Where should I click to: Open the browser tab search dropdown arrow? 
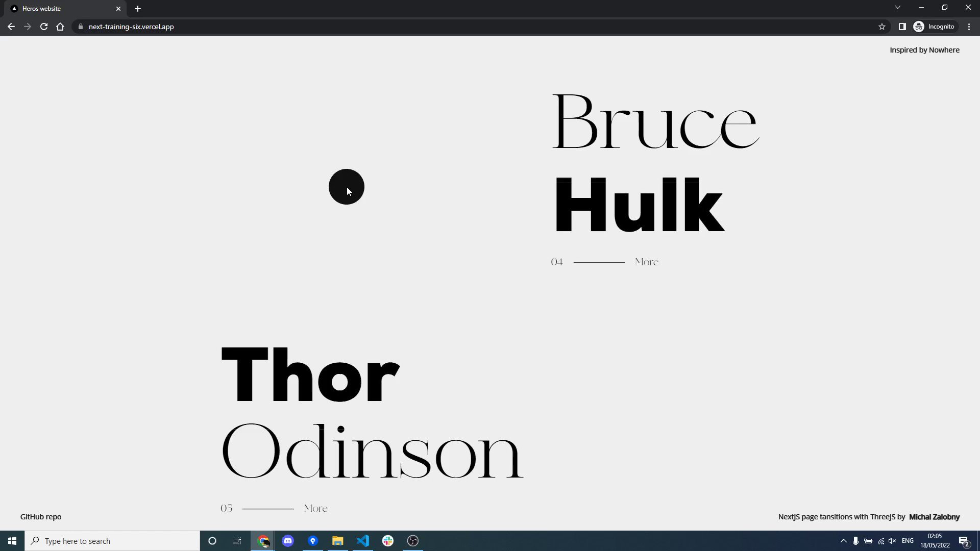click(897, 7)
